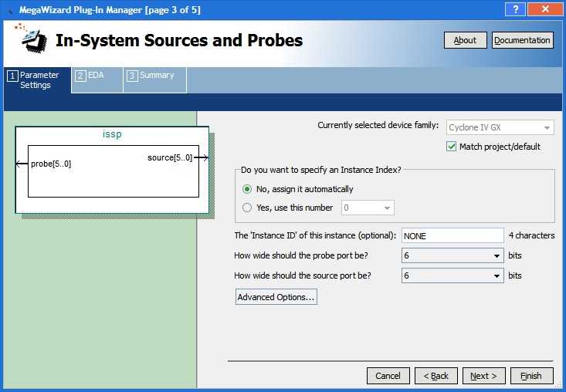
Task: Click 'How wide should the probe port be?' label
Action: 301,255
